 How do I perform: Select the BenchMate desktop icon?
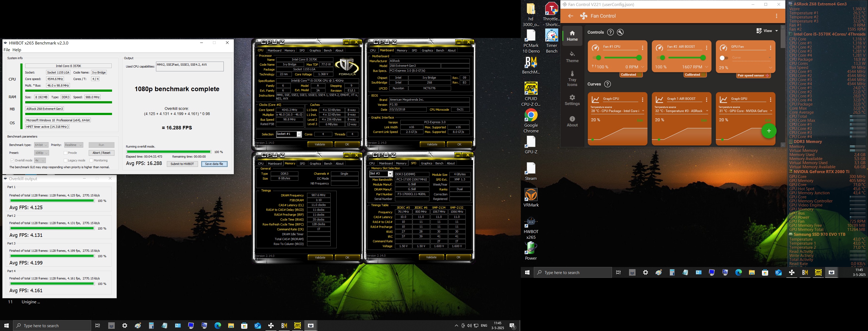tap(531, 65)
